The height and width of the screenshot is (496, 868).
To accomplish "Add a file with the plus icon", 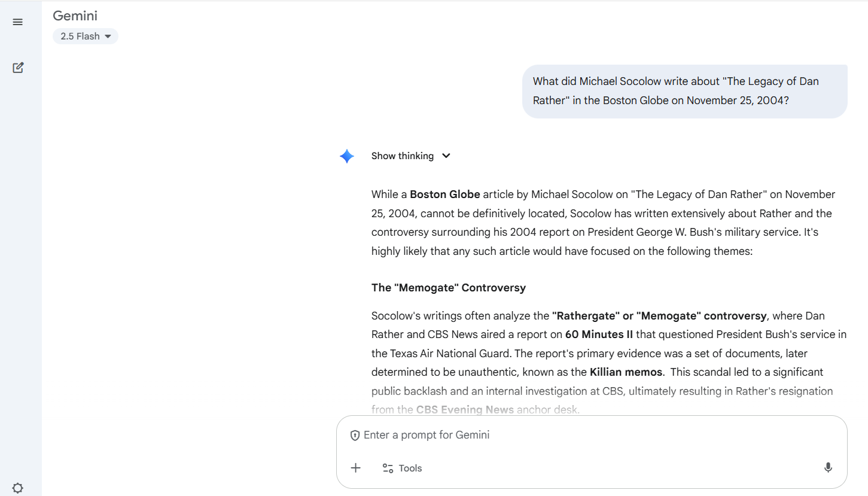I will (356, 468).
